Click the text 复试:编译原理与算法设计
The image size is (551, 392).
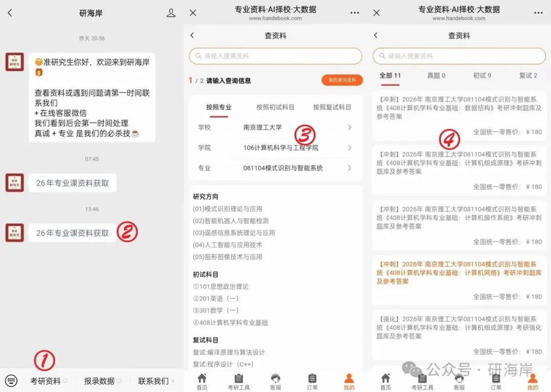(x=229, y=352)
